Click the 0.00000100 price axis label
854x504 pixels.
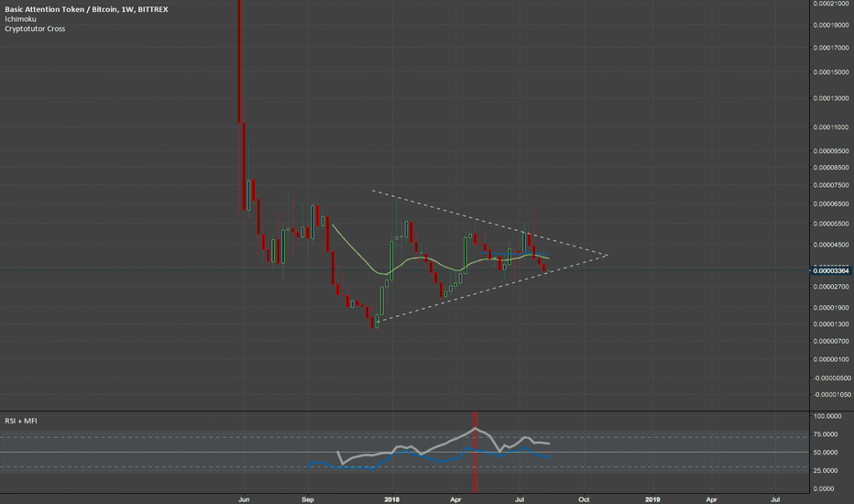tap(830, 359)
